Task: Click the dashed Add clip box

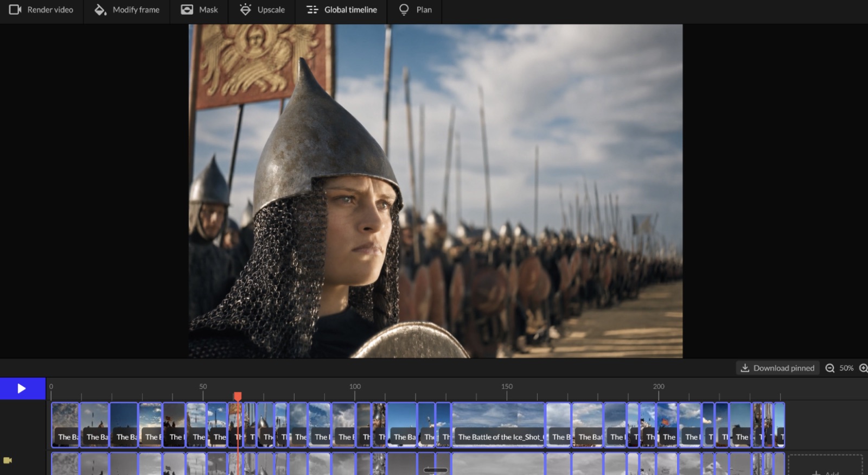Action: (x=825, y=465)
